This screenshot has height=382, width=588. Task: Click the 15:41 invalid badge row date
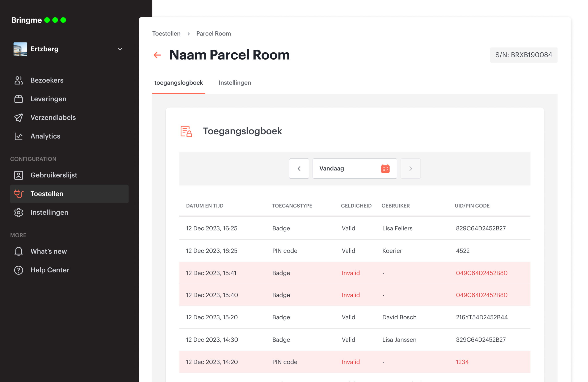tap(211, 273)
